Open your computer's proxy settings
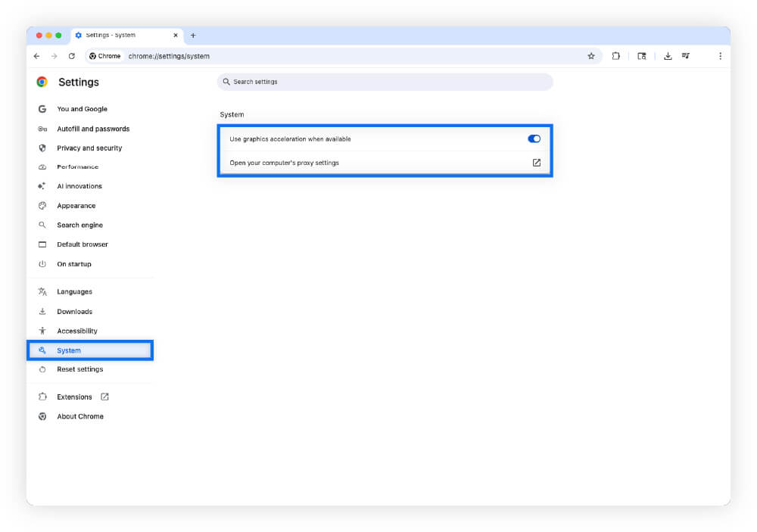The image size is (757, 532). (x=534, y=162)
